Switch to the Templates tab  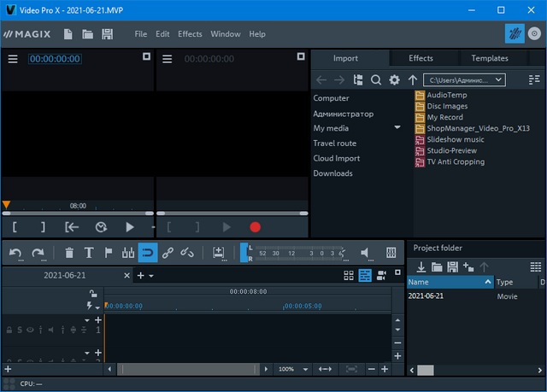(x=489, y=58)
